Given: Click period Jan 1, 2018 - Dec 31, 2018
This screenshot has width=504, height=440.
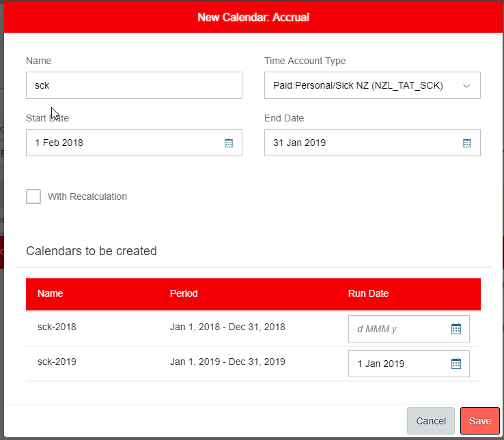Looking at the screenshot, I should [227, 327].
